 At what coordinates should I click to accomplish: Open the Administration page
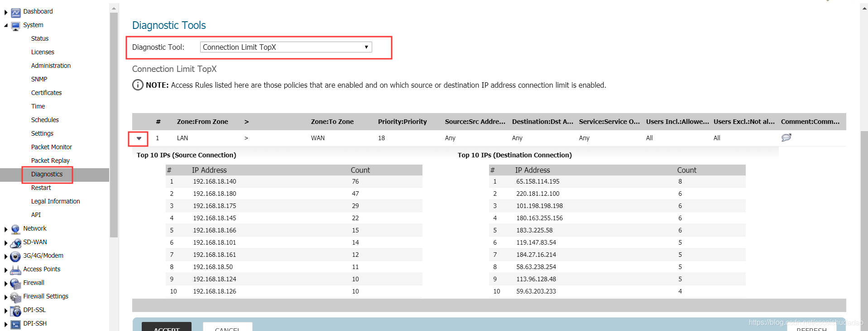[51, 66]
